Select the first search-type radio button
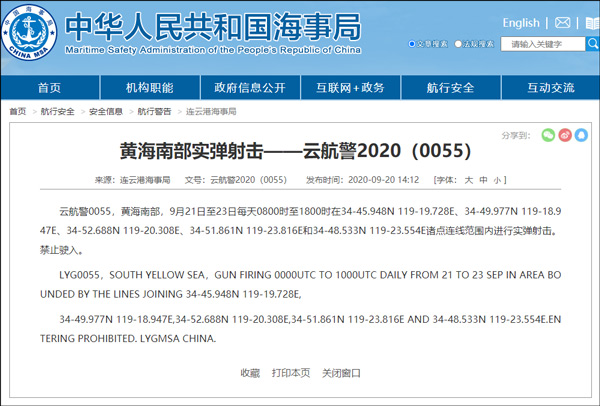 click(412, 44)
